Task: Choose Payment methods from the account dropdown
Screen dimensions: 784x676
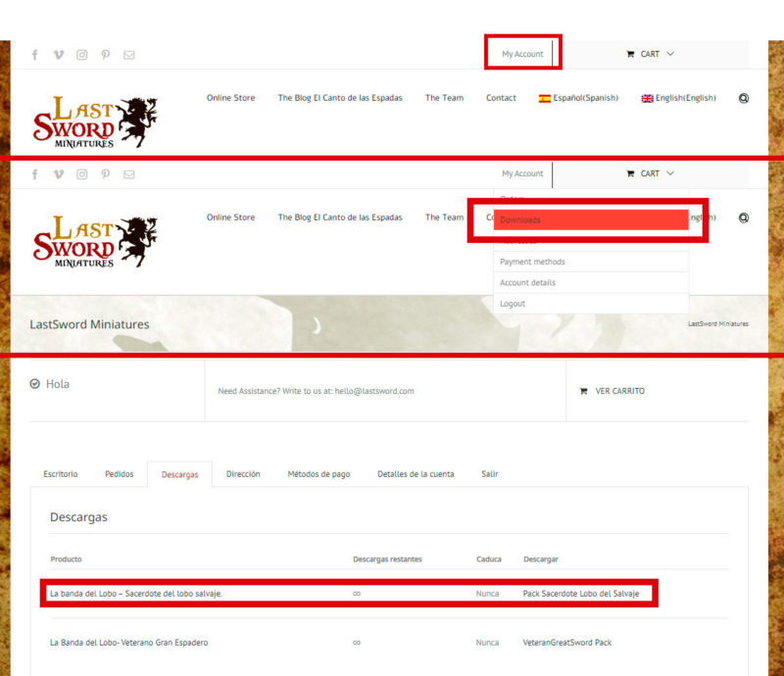Action: point(532,262)
